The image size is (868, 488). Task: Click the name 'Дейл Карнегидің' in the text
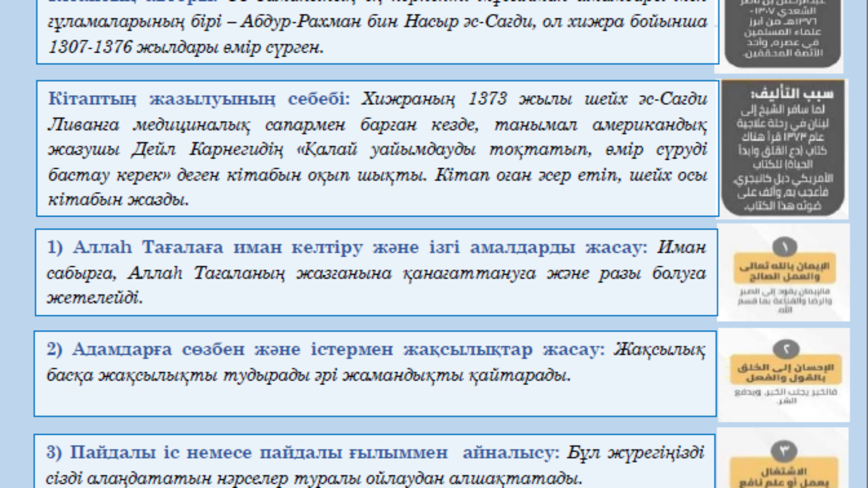point(207,150)
